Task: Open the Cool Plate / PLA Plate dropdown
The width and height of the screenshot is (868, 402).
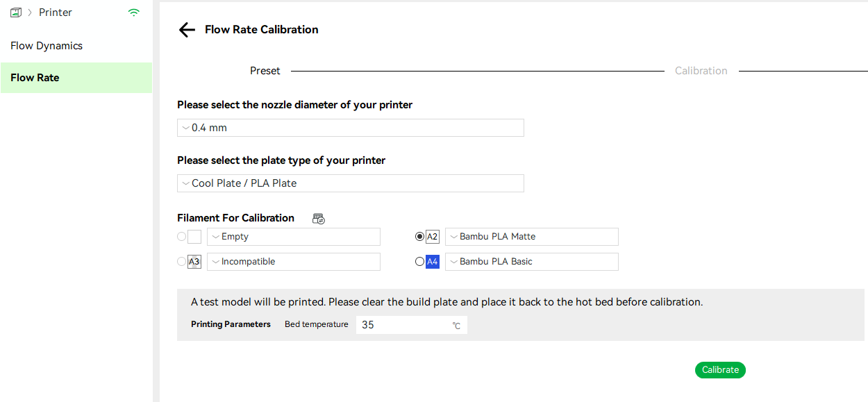Action: click(x=351, y=183)
